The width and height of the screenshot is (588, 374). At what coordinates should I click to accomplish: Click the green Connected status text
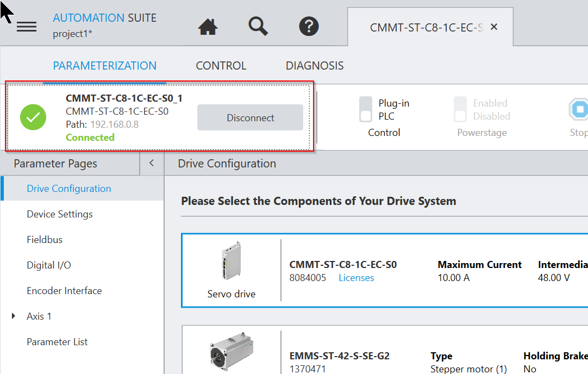coord(90,138)
